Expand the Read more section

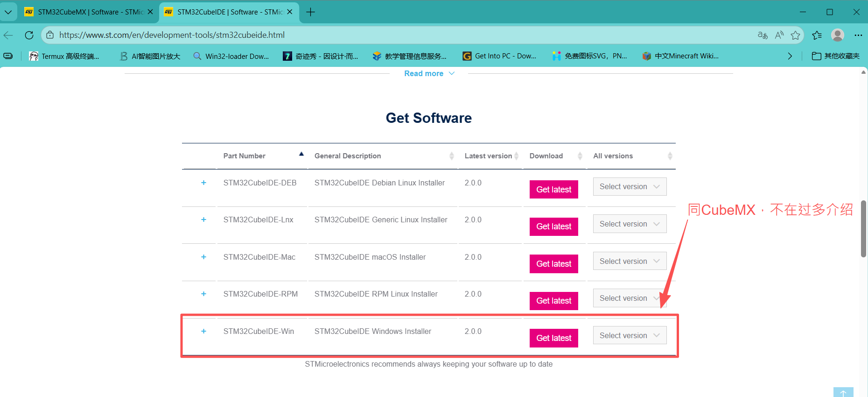(429, 73)
